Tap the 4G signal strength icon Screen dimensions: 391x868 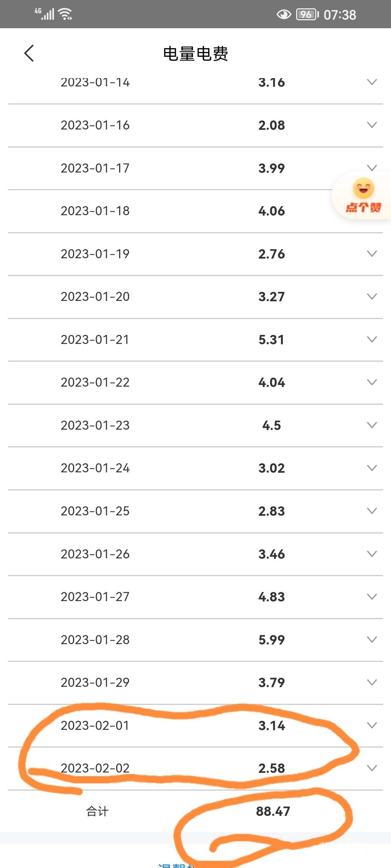pos(45,14)
